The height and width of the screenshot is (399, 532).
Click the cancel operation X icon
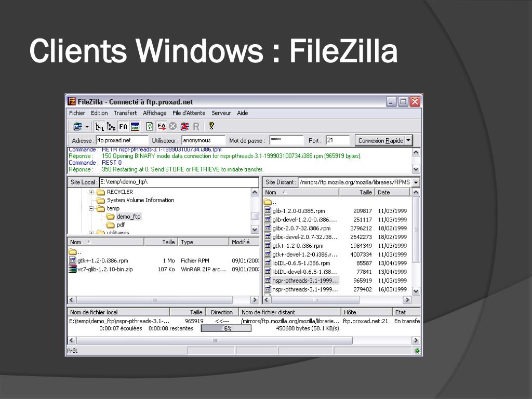click(172, 127)
